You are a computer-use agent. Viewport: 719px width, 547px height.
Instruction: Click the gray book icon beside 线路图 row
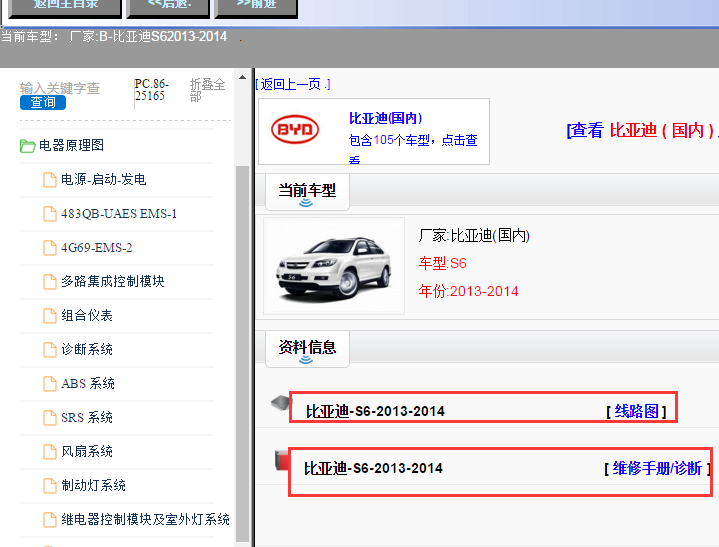[x=281, y=403]
